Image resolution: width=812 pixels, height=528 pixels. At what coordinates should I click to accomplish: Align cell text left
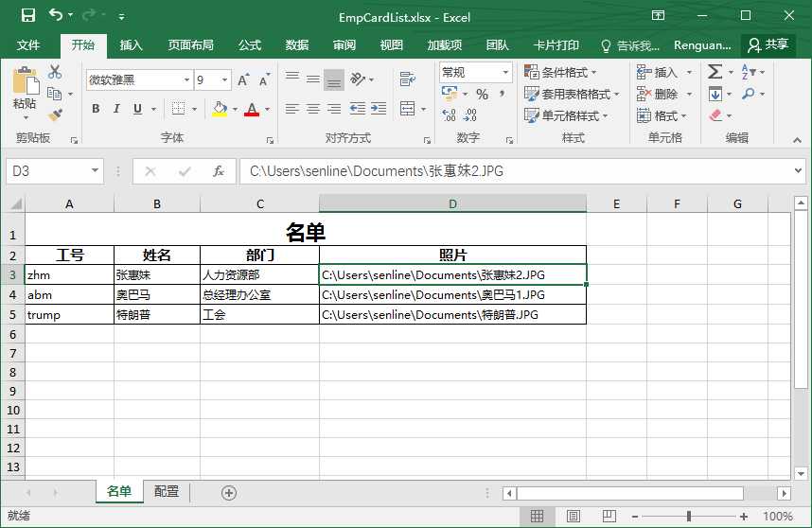[x=292, y=109]
